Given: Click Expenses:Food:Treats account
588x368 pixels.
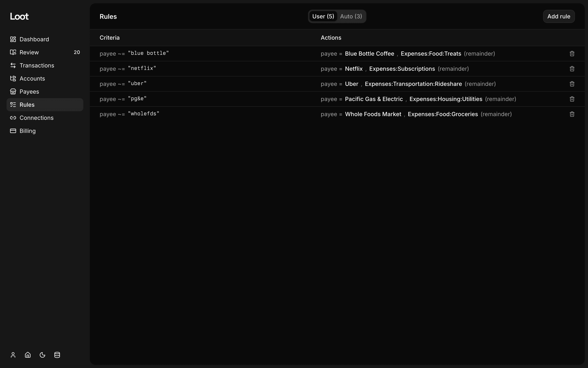Looking at the screenshot, I should point(431,54).
